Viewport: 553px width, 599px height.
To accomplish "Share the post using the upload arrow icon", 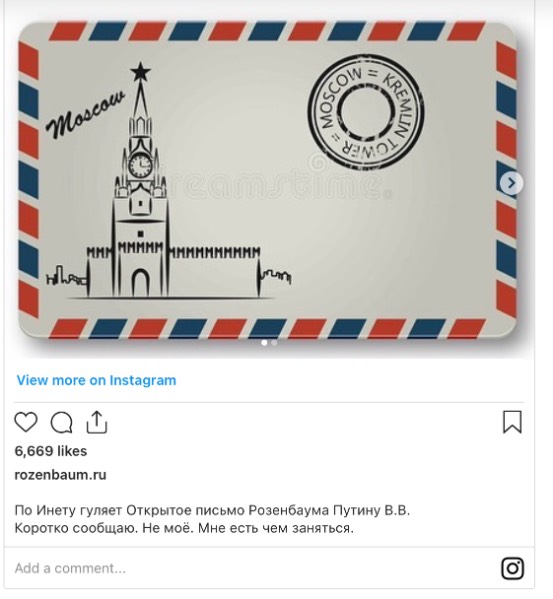I will pyautogui.click(x=97, y=422).
